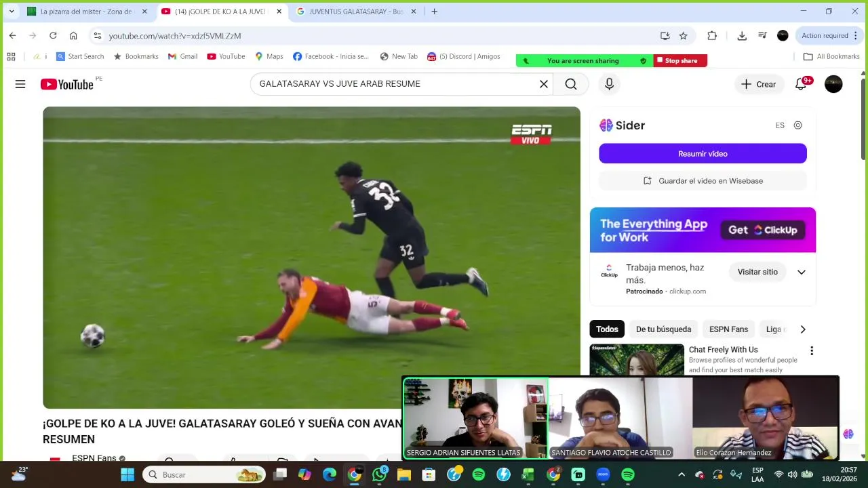Click Guardar el vídeo en Wisebase

click(x=703, y=181)
